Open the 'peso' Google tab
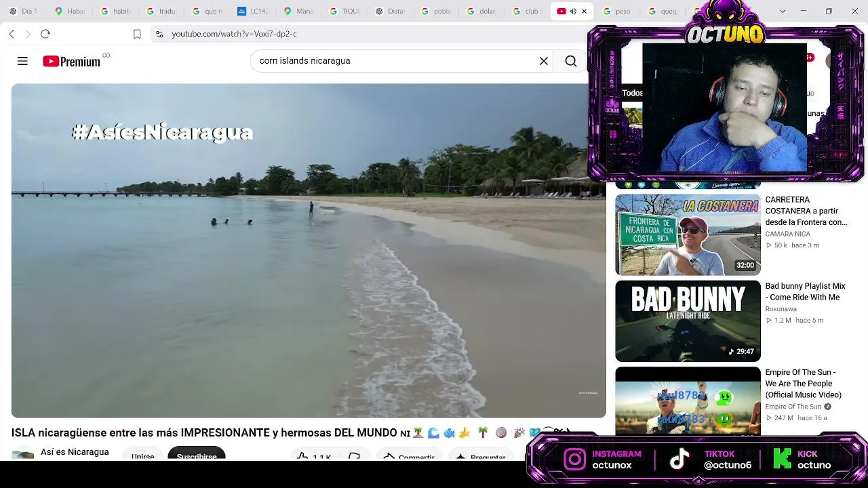The height and width of the screenshot is (488, 868). (x=618, y=12)
